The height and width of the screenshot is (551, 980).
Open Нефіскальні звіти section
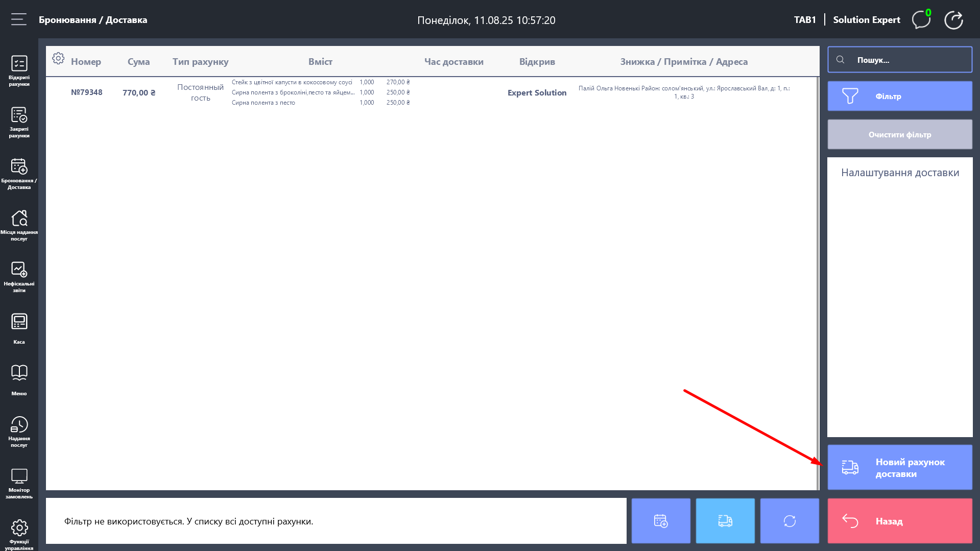tap(19, 277)
